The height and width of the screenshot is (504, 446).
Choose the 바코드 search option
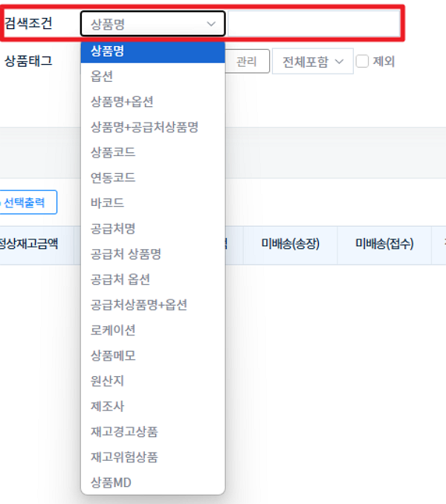point(107,203)
